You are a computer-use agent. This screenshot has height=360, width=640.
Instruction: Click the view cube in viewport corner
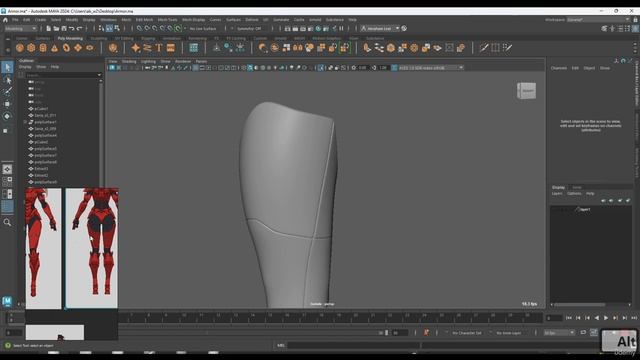526,91
